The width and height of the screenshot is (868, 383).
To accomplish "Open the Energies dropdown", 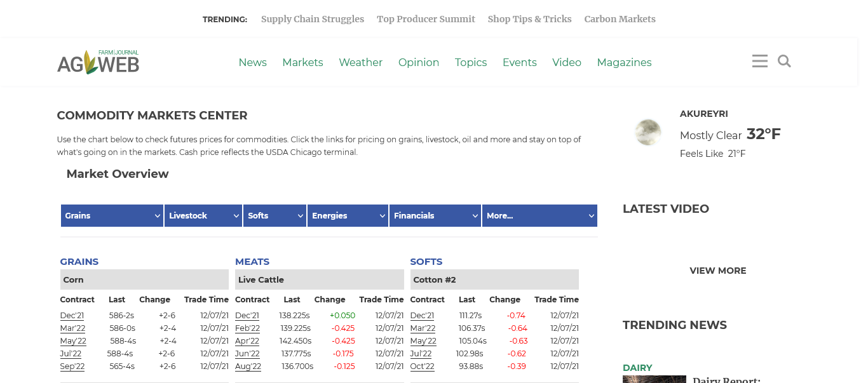I will [348, 216].
